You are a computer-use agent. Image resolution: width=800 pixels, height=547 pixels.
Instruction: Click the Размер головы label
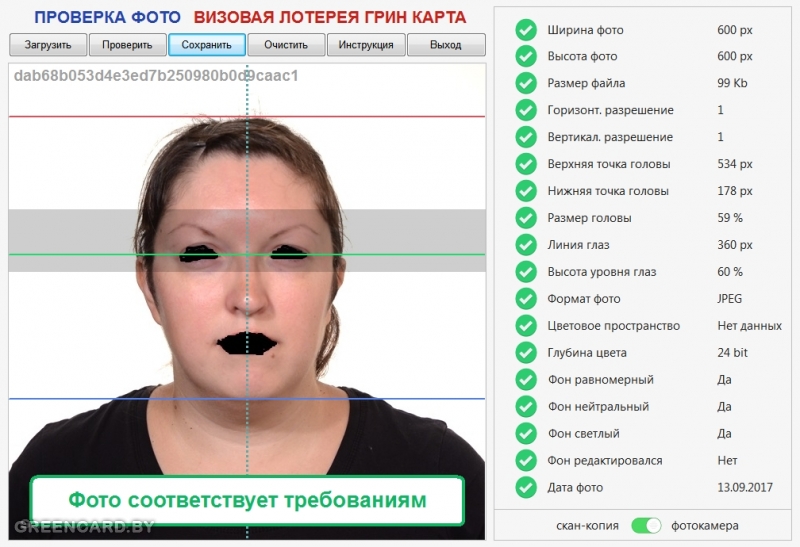[589, 218]
